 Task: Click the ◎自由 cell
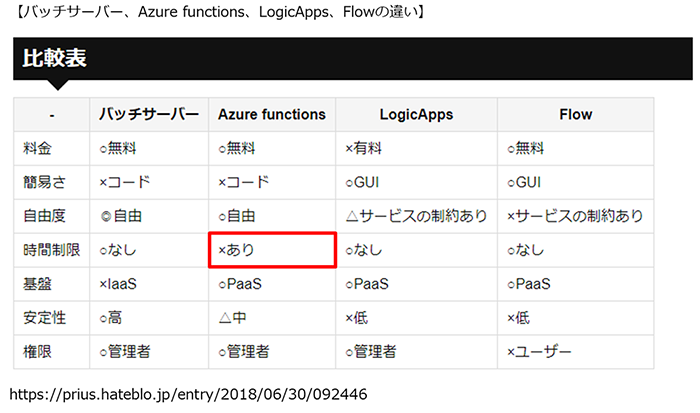(149, 216)
